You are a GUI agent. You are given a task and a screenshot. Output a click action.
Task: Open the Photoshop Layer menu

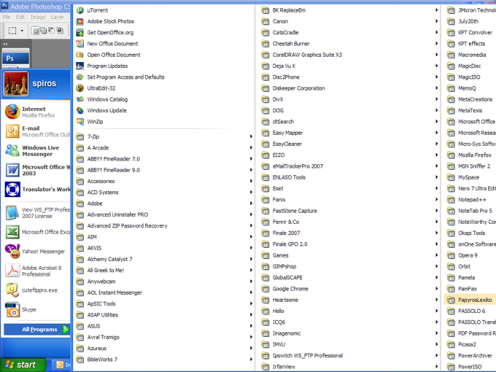click(57, 17)
